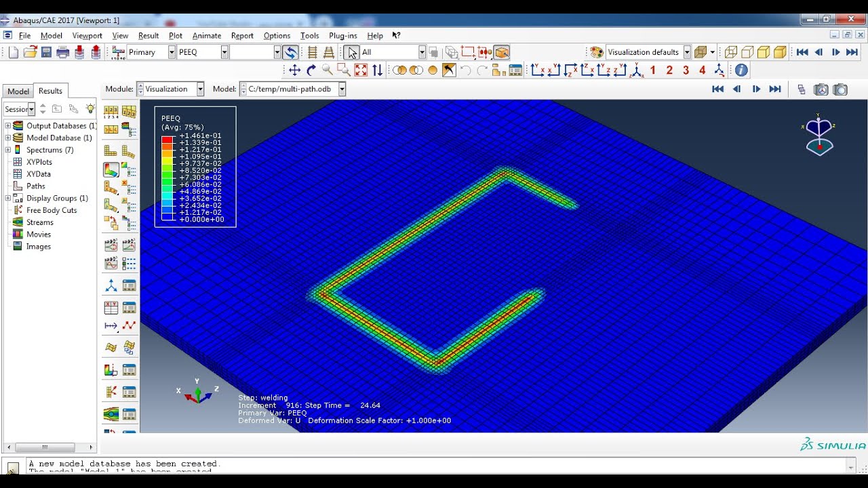Toggle the highlighted select-from-viewport icon
This screenshot has width=868, height=488.
tap(502, 52)
